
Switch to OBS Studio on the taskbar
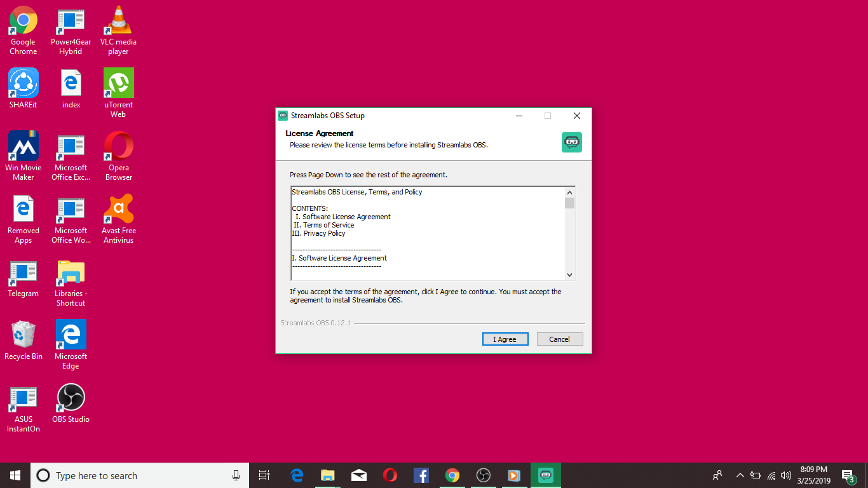click(x=483, y=475)
